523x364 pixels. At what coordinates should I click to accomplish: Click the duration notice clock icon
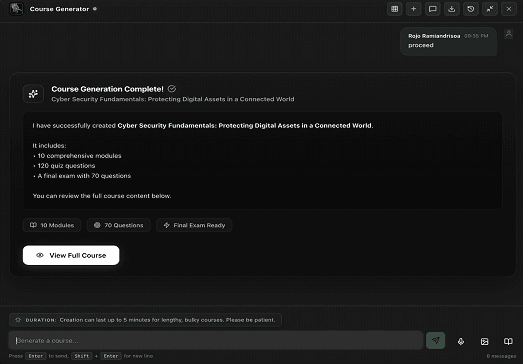click(x=18, y=320)
